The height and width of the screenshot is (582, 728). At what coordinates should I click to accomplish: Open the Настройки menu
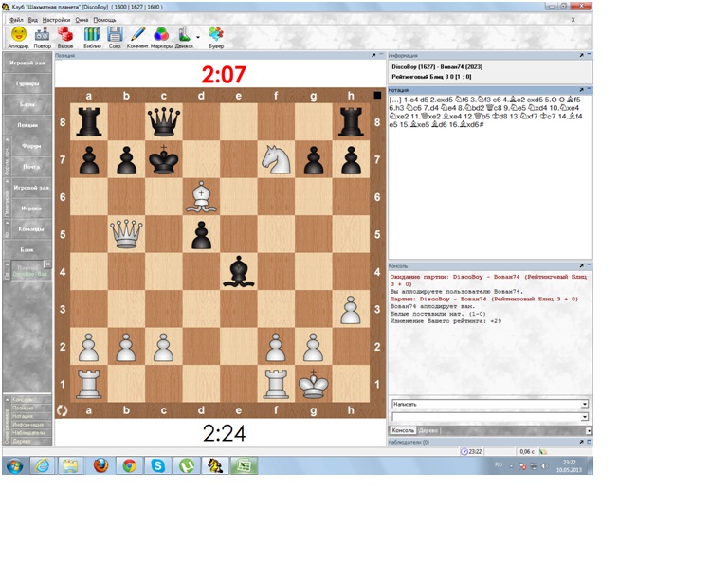click(56, 20)
